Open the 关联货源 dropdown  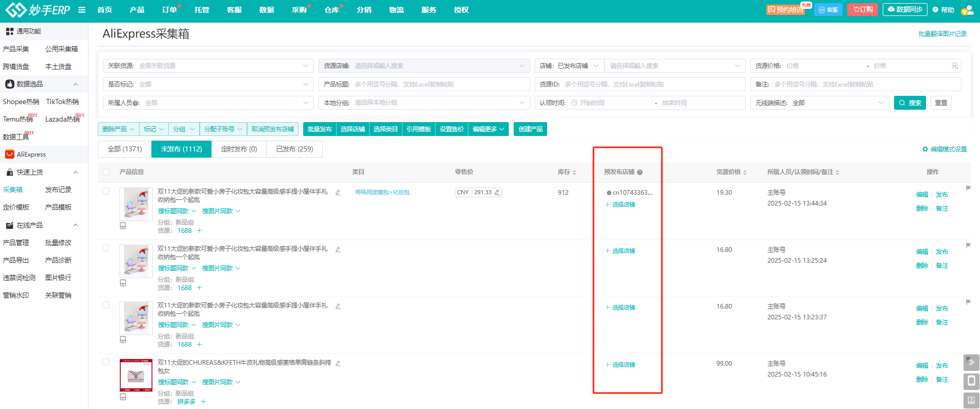[208, 65]
